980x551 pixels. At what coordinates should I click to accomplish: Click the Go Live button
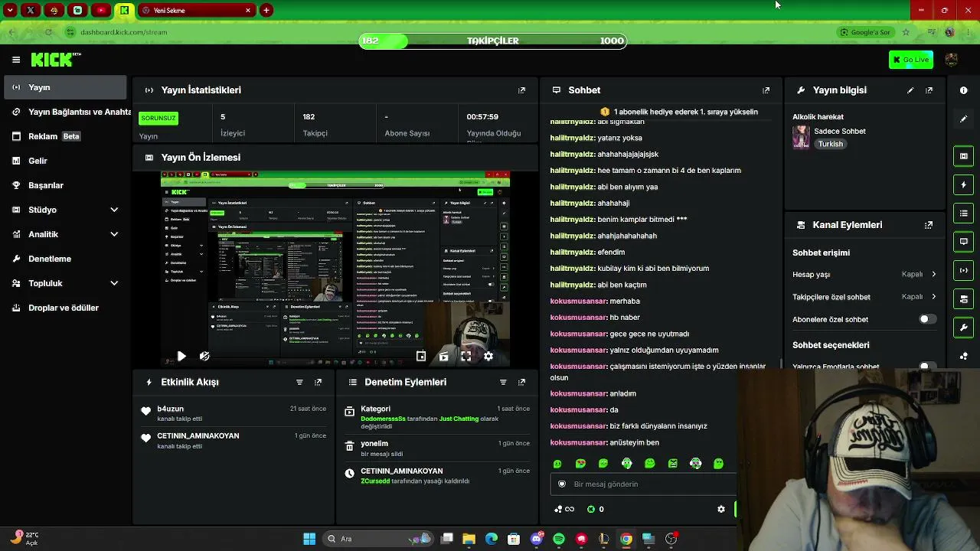coord(911,60)
